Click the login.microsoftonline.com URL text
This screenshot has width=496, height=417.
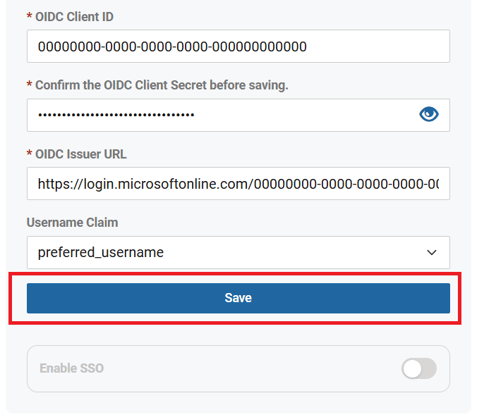point(238,184)
